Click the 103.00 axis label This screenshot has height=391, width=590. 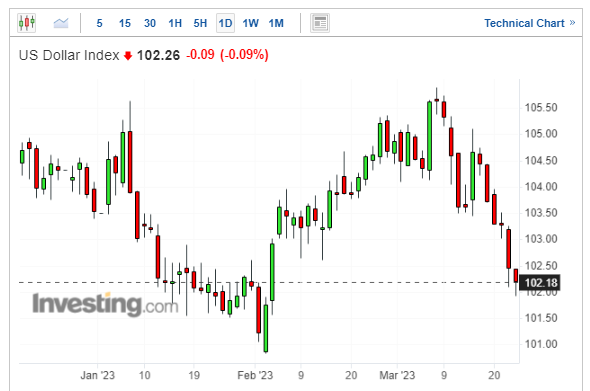coord(541,239)
